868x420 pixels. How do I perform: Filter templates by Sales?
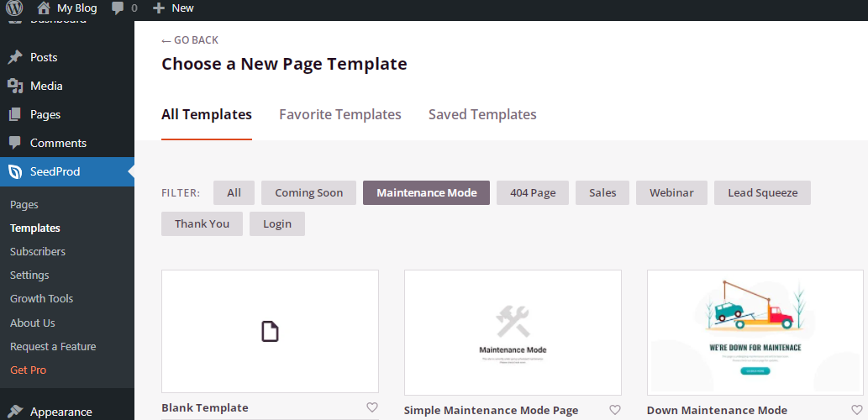pyautogui.click(x=602, y=192)
